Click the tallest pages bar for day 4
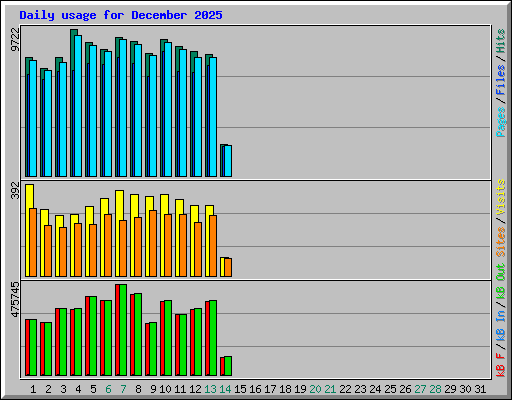Image resolution: width=512 pixels, height=400 pixels. [x=78, y=106]
